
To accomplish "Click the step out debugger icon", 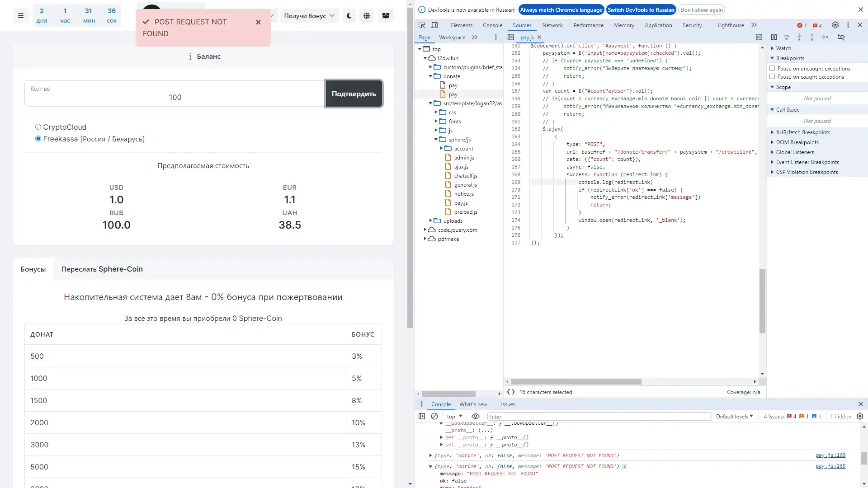I will pyautogui.click(x=812, y=38).
